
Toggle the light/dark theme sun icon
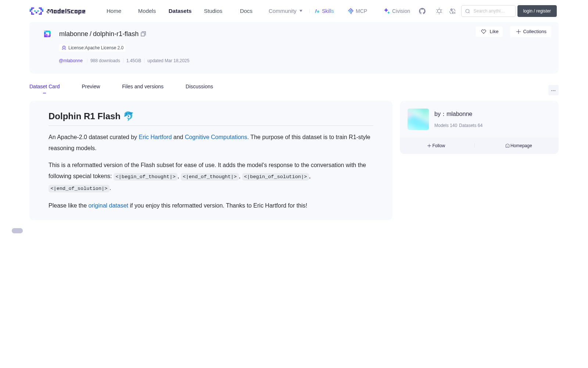point(439,11)
